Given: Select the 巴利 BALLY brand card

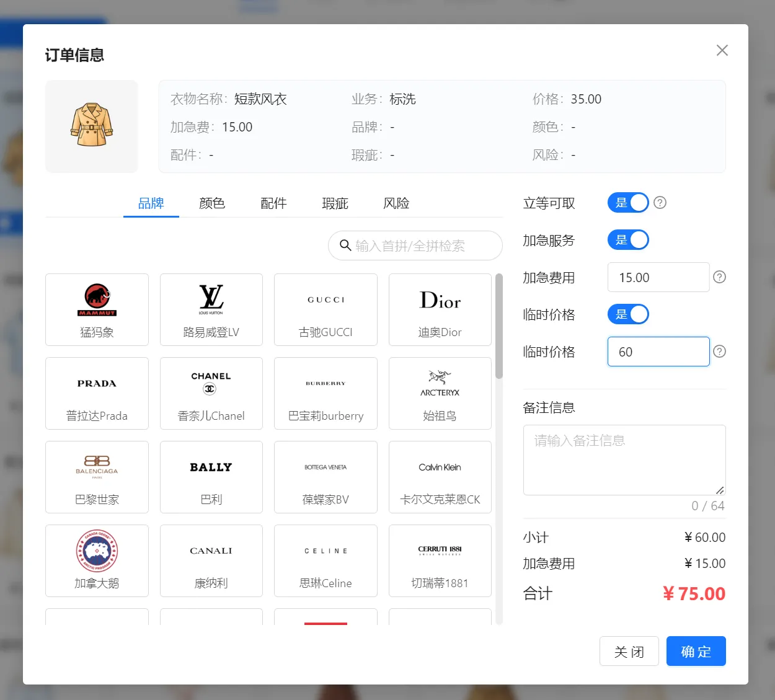Looking at the screenshot, I should 211,477.
